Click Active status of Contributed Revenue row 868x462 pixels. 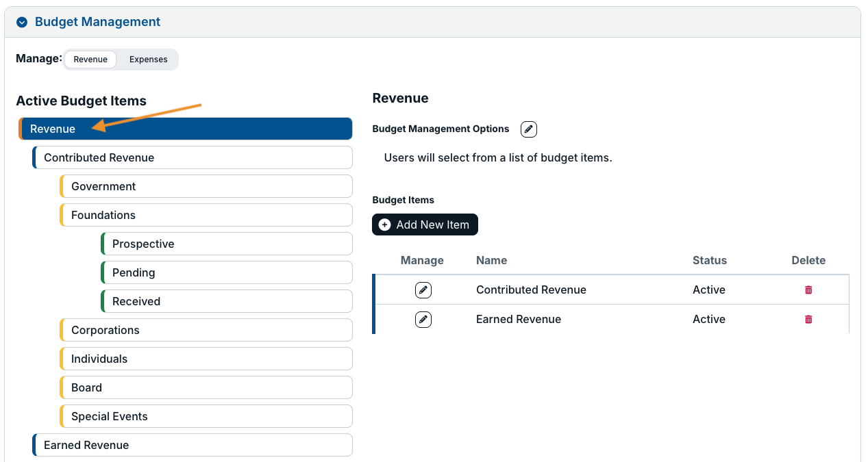click(709, 290)
